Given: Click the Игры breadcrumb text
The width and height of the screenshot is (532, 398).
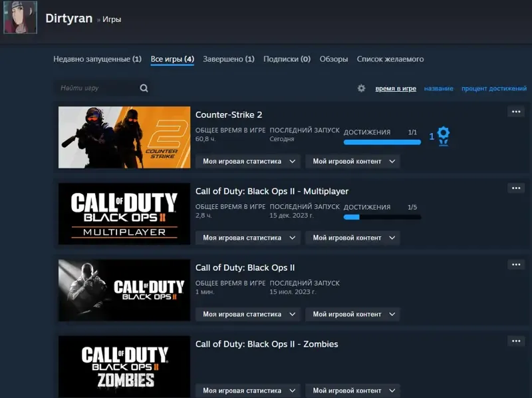Looking at the screenshot, I should click(x=112, y=20).
